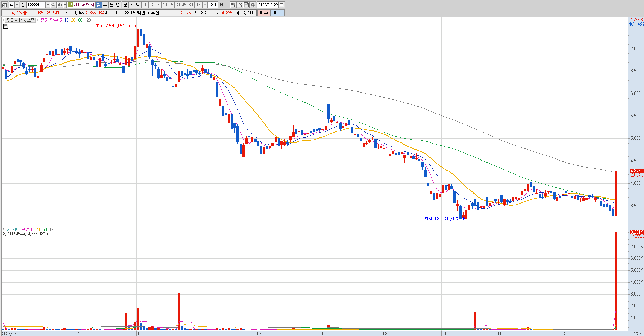This screenshot has height=336, width=644.
Task: Click the data grid icon under stock name
Action: tap(5, 26)
